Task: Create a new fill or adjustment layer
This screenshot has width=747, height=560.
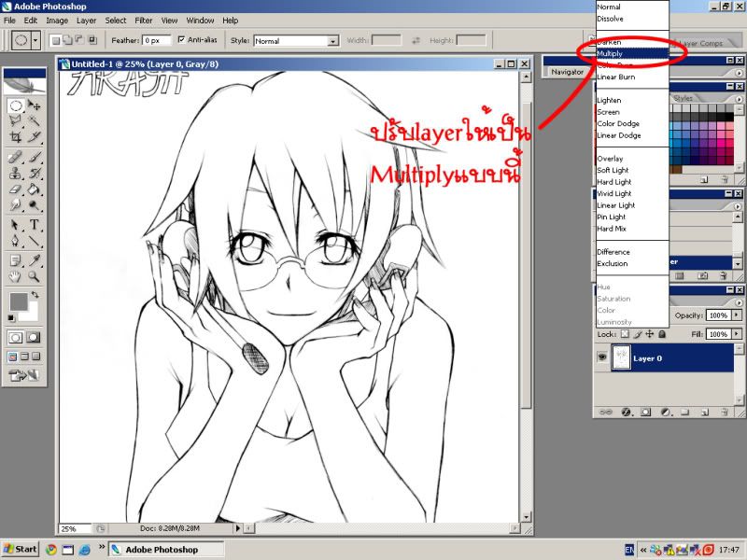Action: click(666, 412)
